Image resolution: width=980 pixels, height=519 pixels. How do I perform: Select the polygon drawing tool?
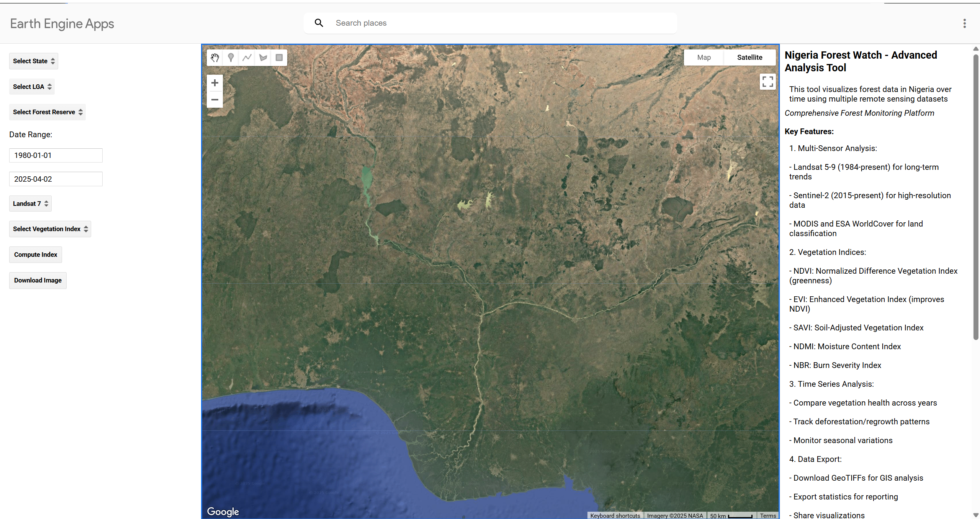(x=263, y=57)
